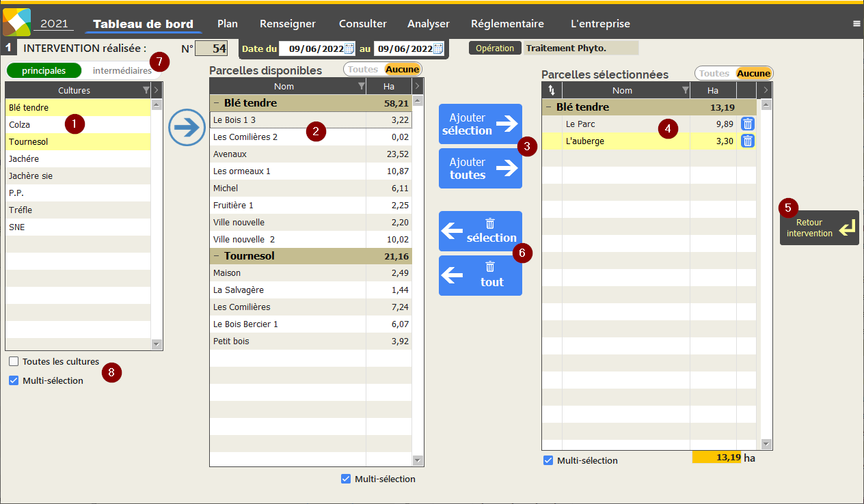Enable the Toutes les cultures checkbox
Viewport: 864px width, 504px height.
pos(14,361)
